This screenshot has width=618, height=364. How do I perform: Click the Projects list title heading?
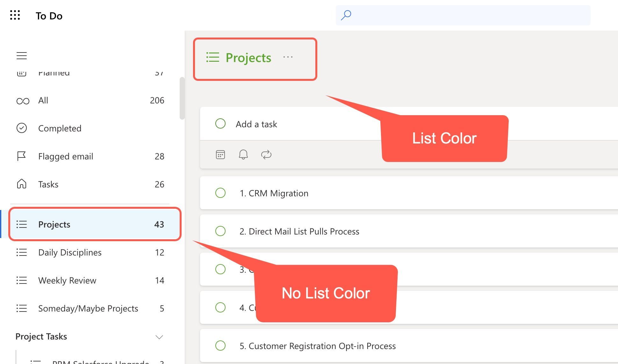click(248, 58)
